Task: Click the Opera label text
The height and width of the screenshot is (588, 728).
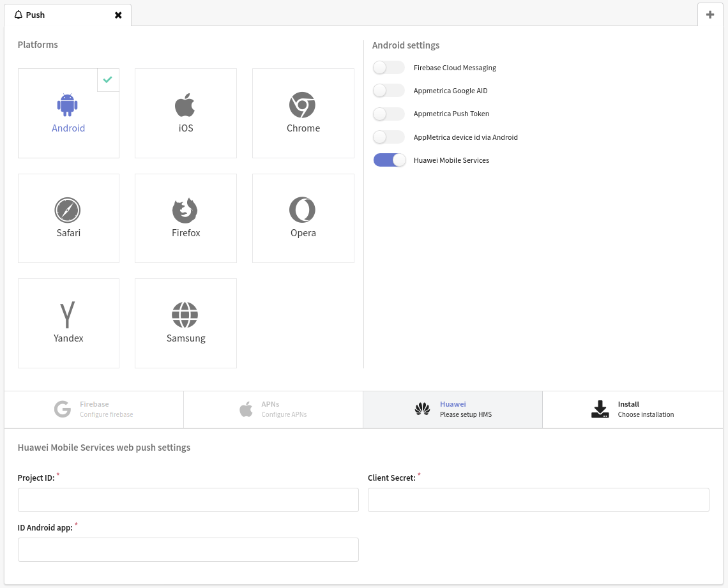Action: click(303, 233)
